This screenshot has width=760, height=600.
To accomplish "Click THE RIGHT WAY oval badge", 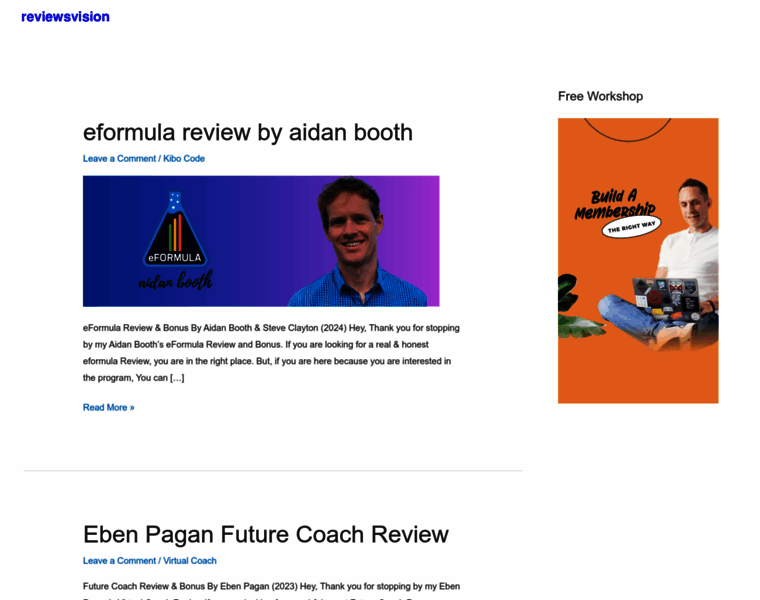I will coord(631,227).
